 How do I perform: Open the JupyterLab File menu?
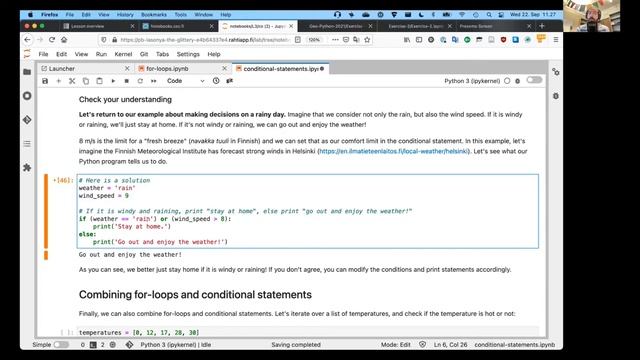point(43,54)
